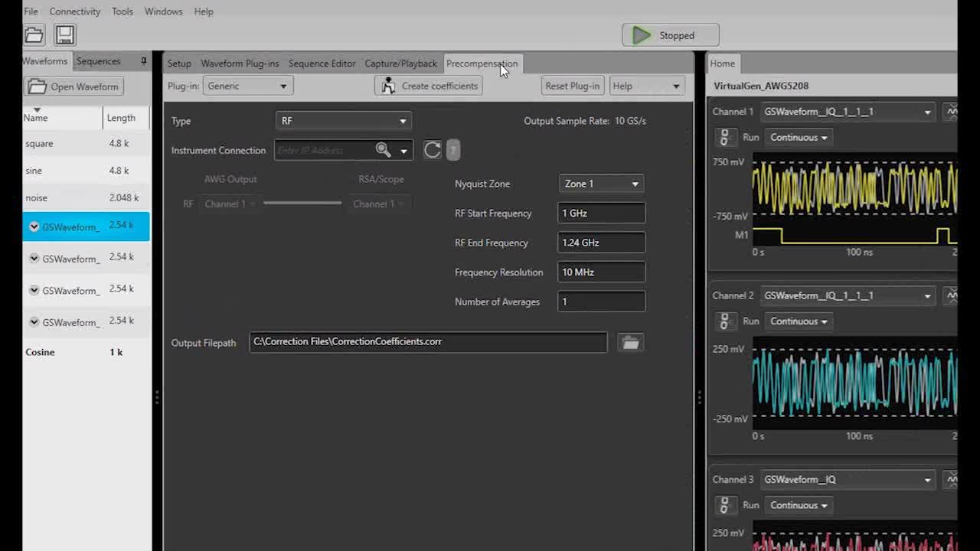Sort list by Length column header

tap(126, 118)
